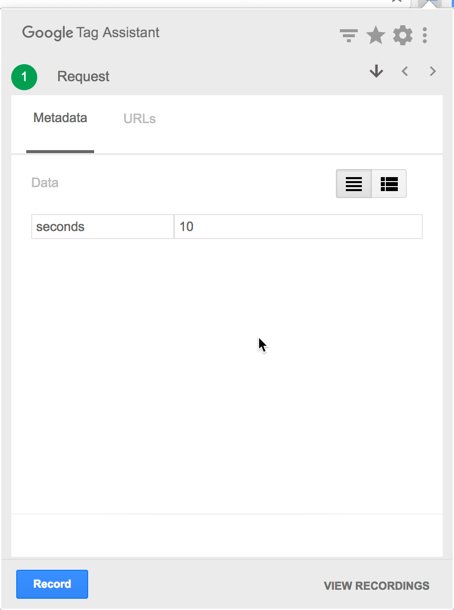
Task: Switch to the URLs tab
Action: pos(140,119)
